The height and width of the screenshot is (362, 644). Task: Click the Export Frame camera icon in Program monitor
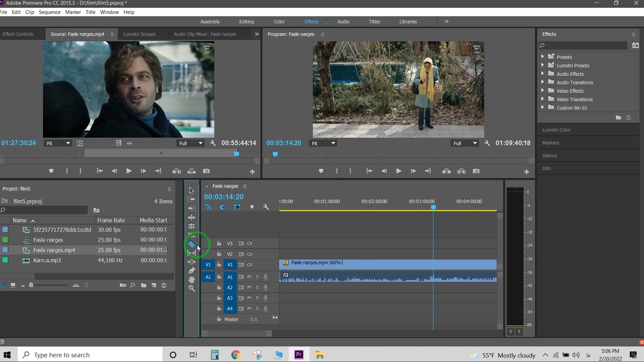pos(476,171)
